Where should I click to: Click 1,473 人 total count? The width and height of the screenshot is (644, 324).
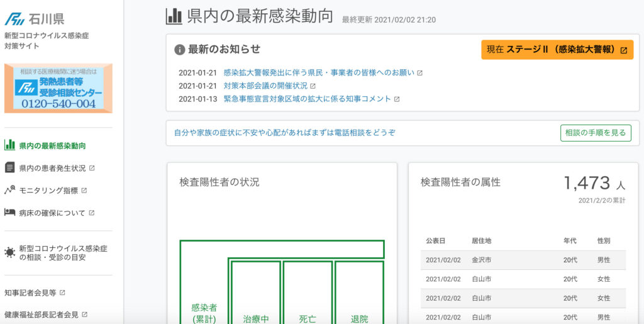pyautogui.click(x=594, y=183)
